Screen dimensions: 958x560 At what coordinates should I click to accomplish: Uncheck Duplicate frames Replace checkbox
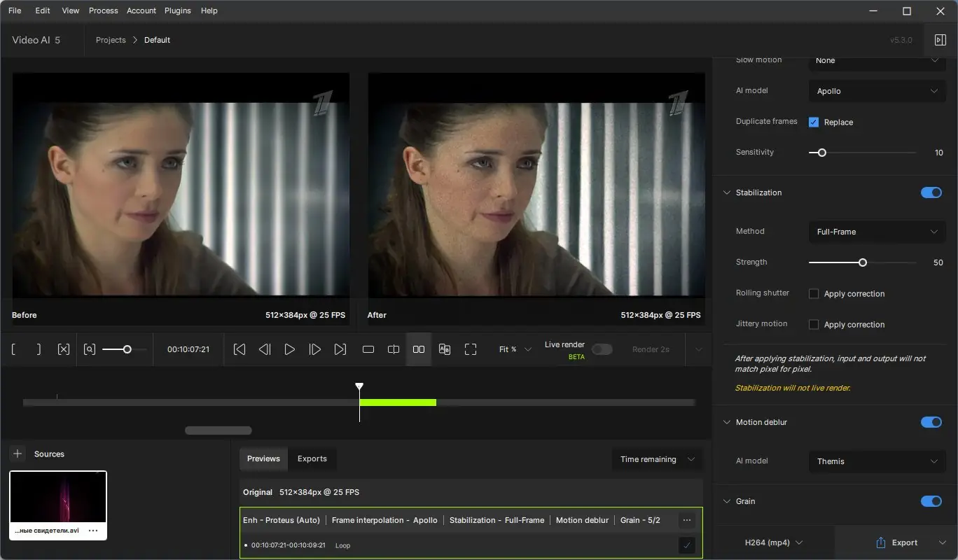(814, 122)
